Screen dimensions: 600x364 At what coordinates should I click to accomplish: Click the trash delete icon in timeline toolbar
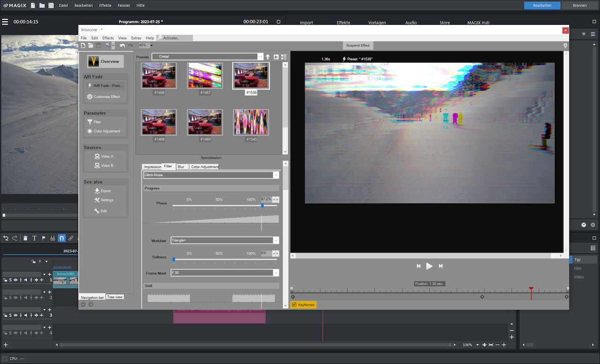25,238
